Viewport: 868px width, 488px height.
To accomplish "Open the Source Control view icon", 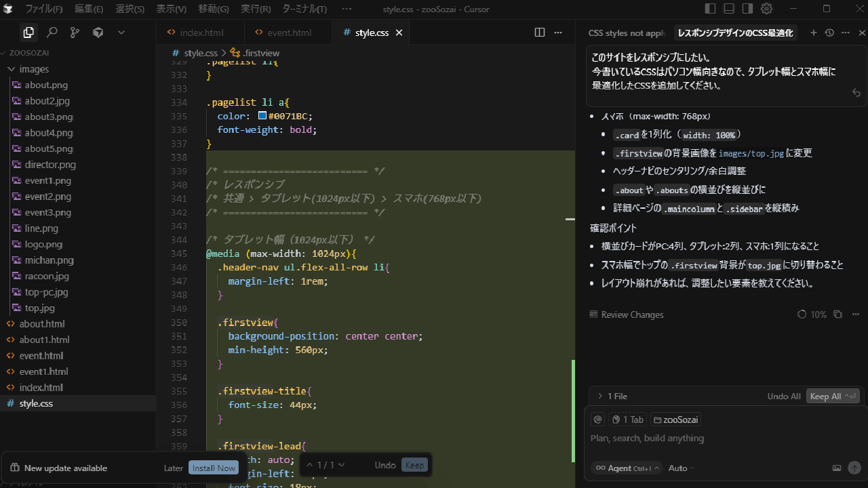I will (x=75, y=32).
